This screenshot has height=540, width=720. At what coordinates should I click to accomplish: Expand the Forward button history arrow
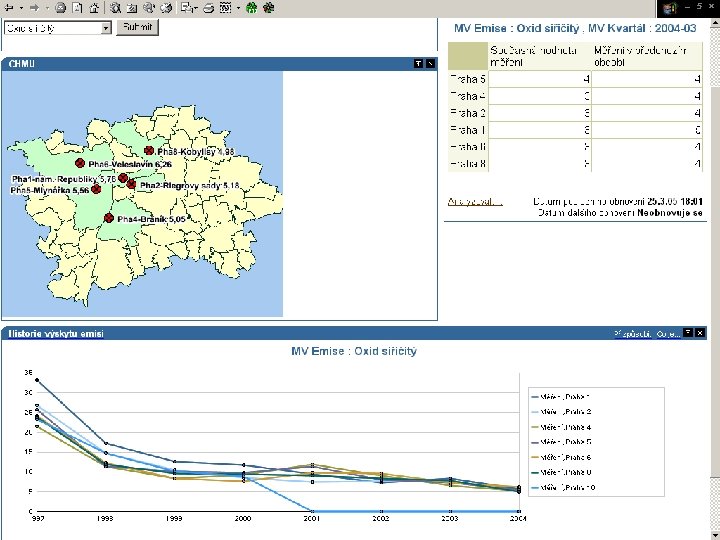pos(45,7)
